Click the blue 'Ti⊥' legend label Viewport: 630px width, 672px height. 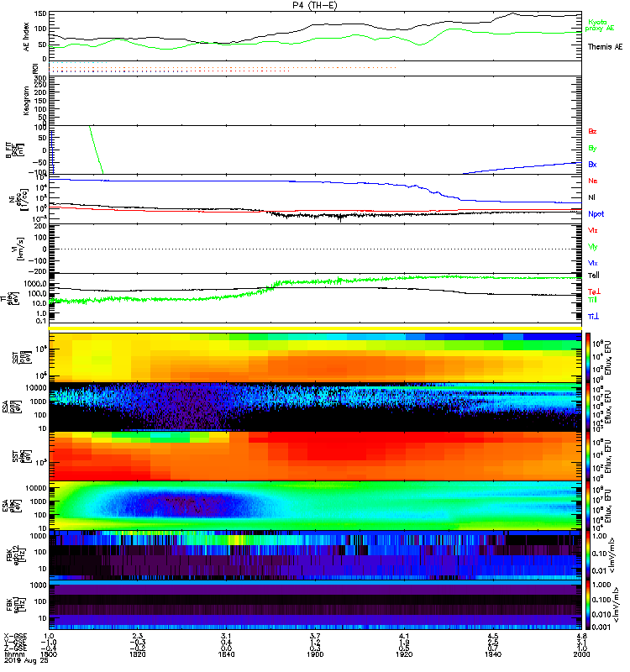tap(593, 317)
